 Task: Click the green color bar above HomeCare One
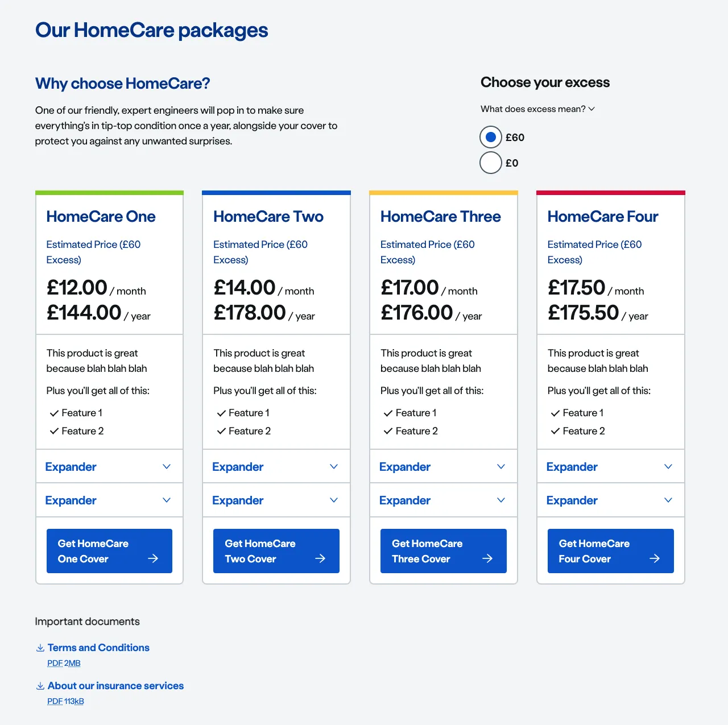(x=109, y=192)
